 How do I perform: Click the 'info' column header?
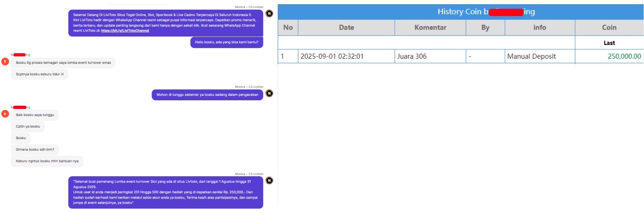click(540, 27)
